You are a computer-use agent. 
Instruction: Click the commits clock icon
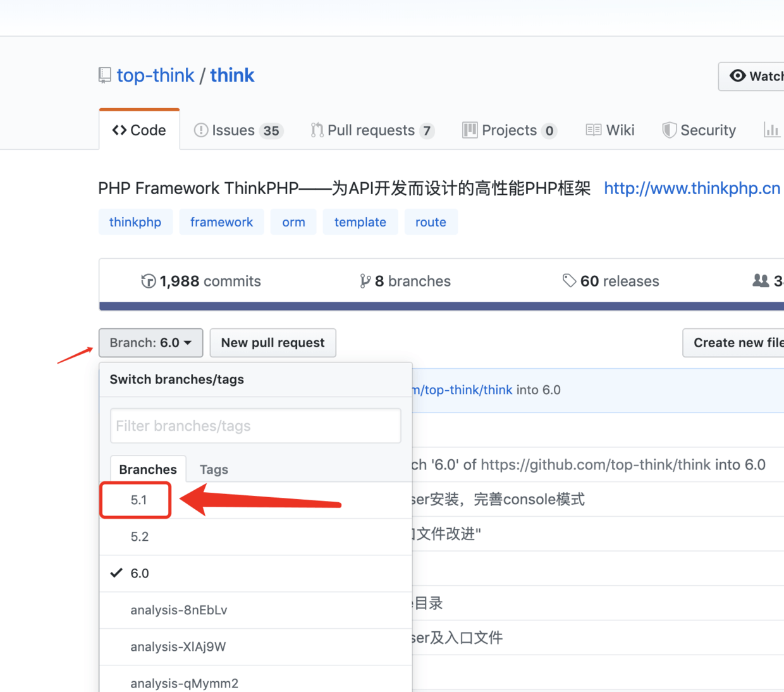[x=149, y=281]
